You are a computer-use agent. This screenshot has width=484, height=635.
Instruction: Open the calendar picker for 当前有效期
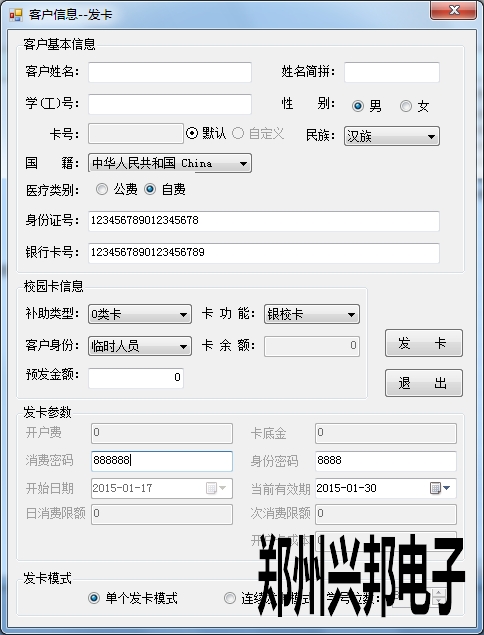(x=440, y=488)
